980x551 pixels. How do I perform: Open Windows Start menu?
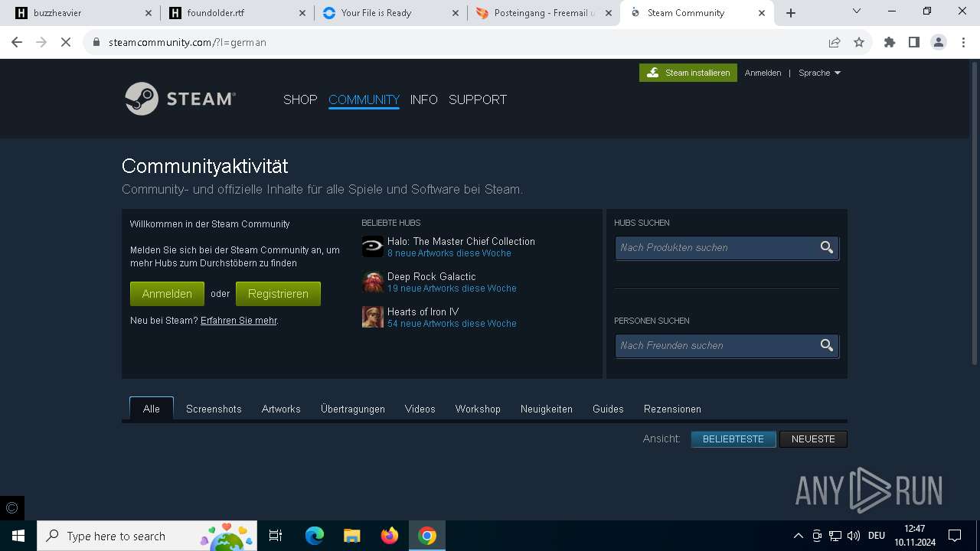coord(18,536)
